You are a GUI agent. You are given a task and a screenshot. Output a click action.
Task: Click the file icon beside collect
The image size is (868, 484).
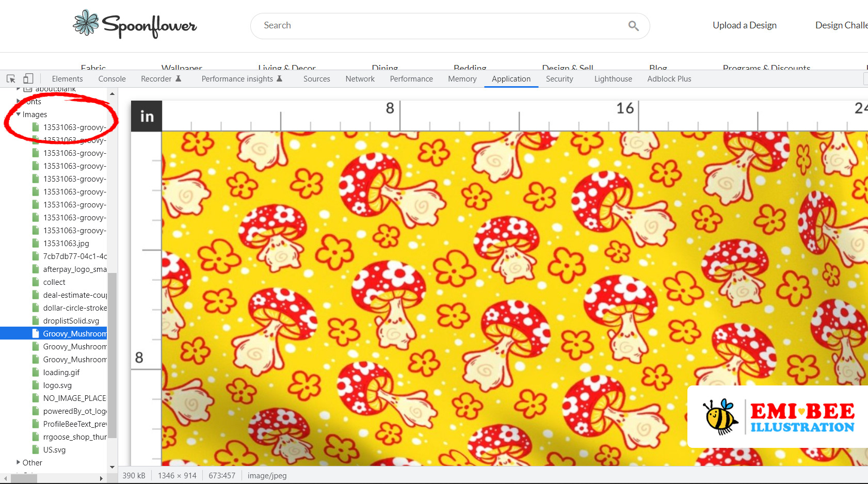pos(36,282)
